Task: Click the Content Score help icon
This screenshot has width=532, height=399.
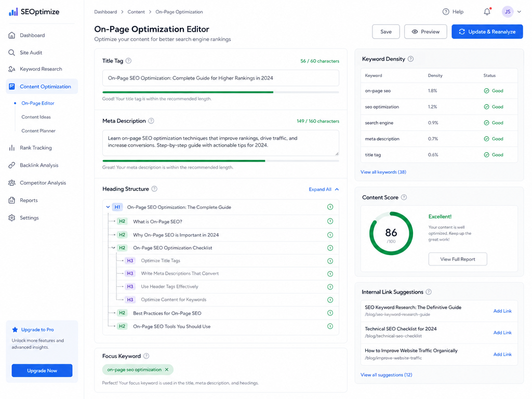Action: pyautogui.click(x=404, y=197)
